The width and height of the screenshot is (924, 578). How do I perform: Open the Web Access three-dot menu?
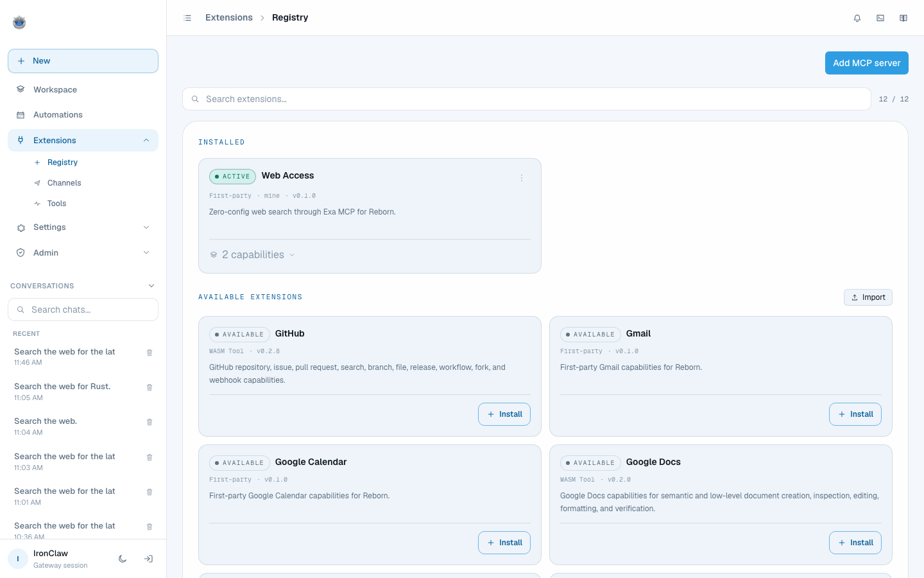[522, 178]
